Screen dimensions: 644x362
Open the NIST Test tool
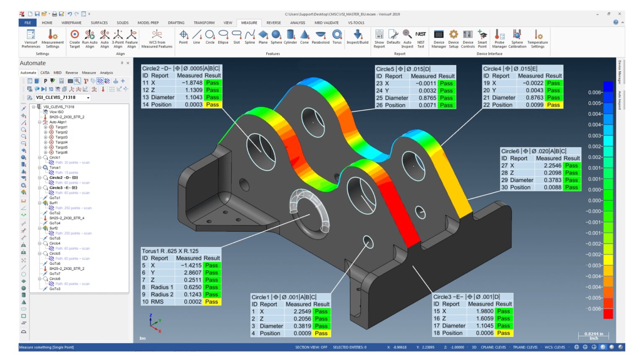point(420,37)
